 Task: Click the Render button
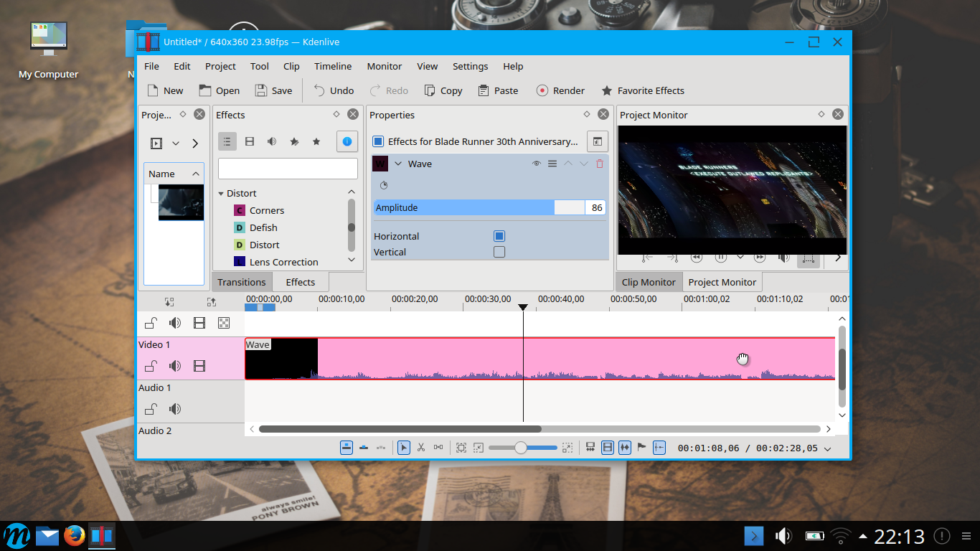point(560,90)
